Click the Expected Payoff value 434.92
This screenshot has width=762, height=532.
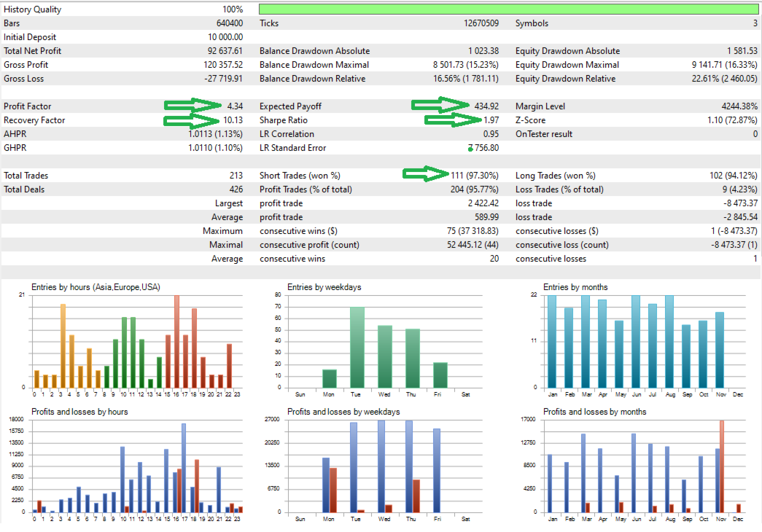click(x=486, y=106)
